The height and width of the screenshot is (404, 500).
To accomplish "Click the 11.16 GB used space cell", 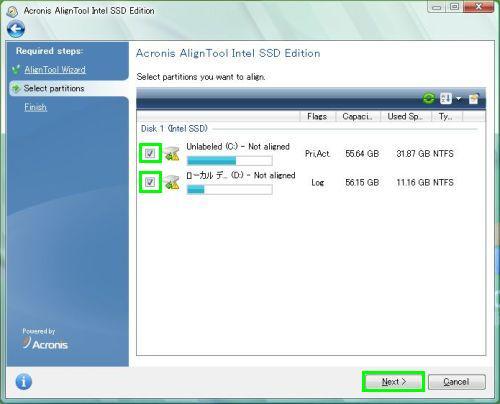I will pos(413,183).
